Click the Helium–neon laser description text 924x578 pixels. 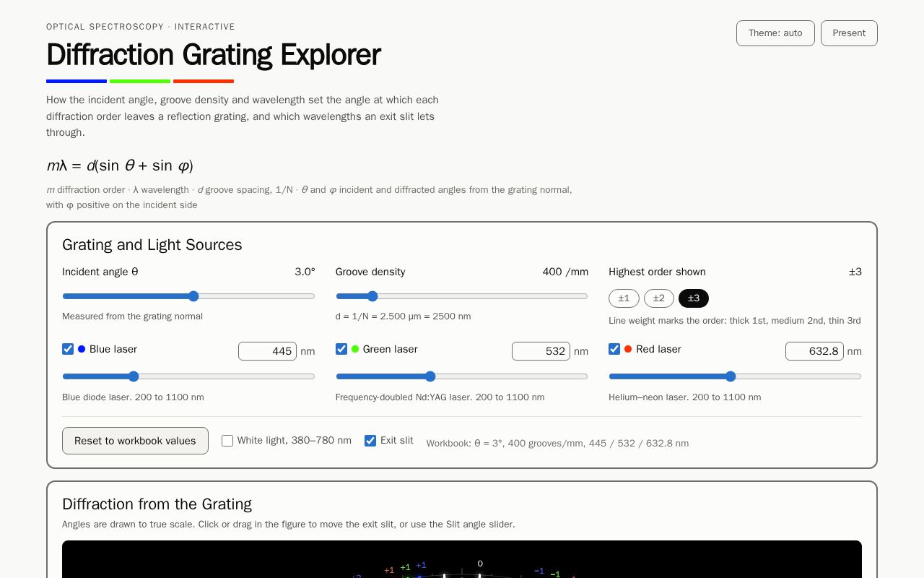(684, 397)
